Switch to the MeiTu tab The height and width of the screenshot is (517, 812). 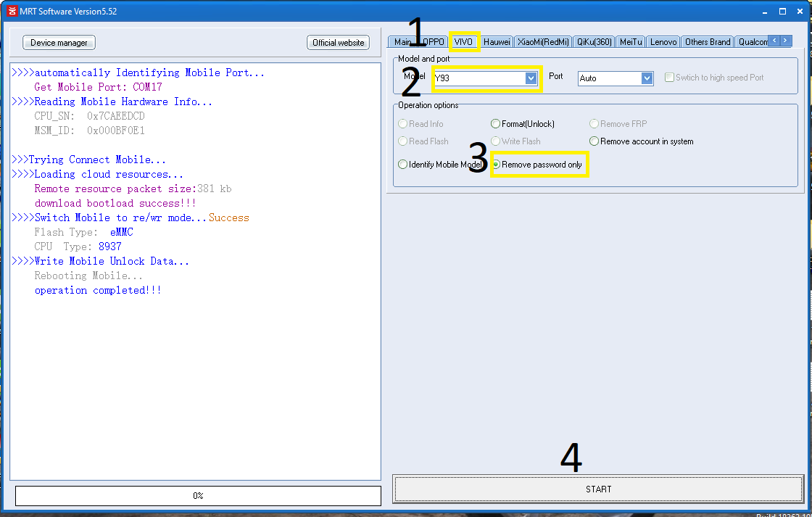[x=631, y=42]
